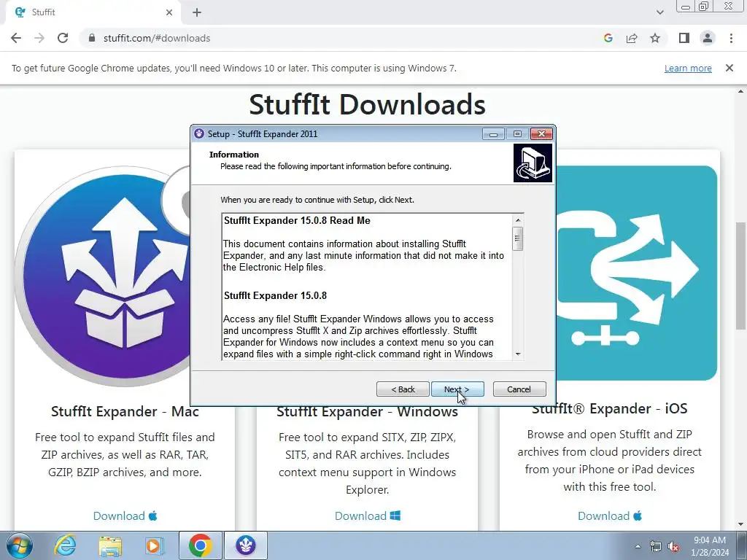Viewport: 747px width, 560px height.
Task: View site information lock icon
Action: 92,38
